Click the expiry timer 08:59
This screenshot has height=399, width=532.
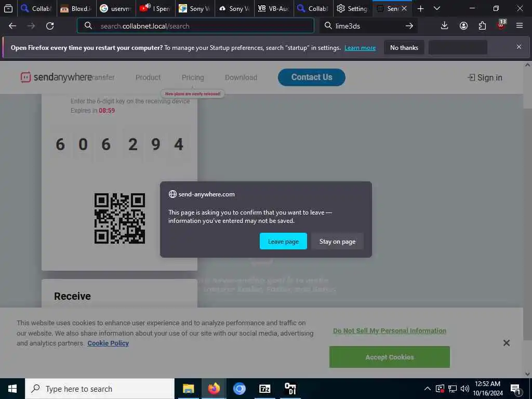(x=107, y=111)
